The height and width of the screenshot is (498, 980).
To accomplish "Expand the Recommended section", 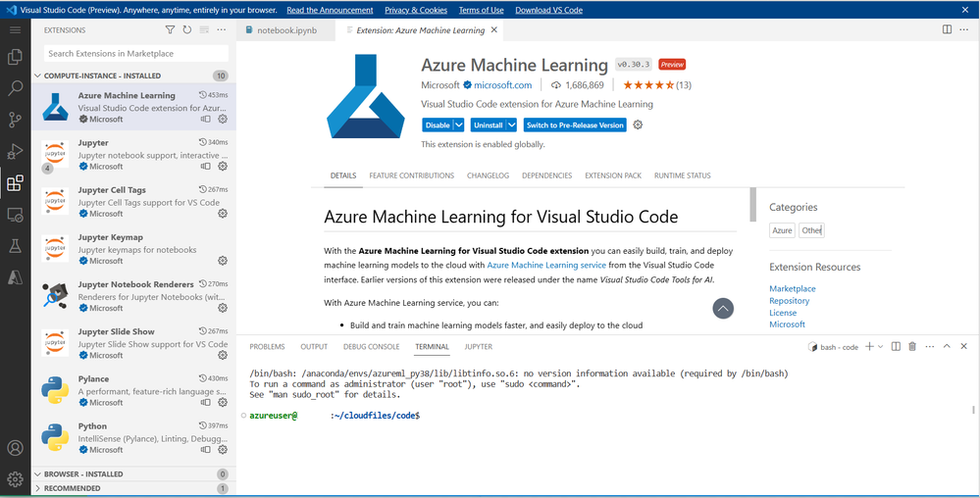I will (133, 488).
